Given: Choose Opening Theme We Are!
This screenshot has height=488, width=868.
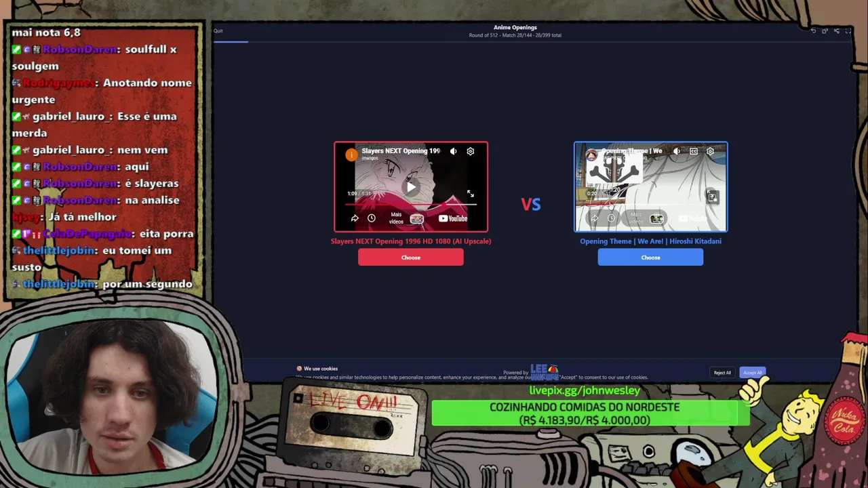Looking at the screenshot, I should pos(650,258).
